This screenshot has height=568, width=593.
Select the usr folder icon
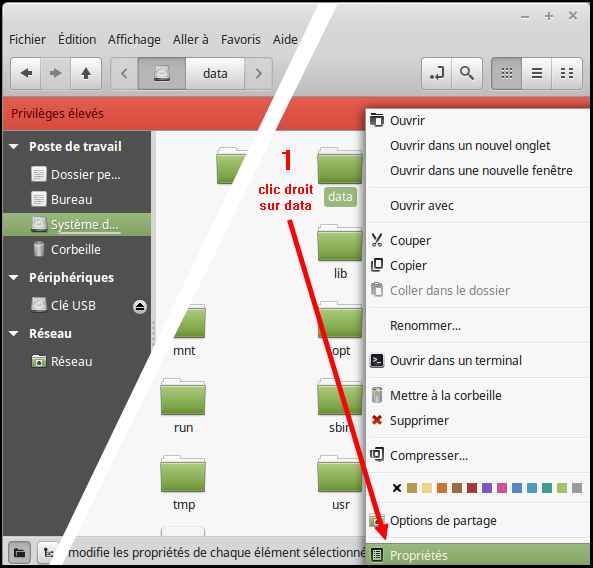coord(340,474)
